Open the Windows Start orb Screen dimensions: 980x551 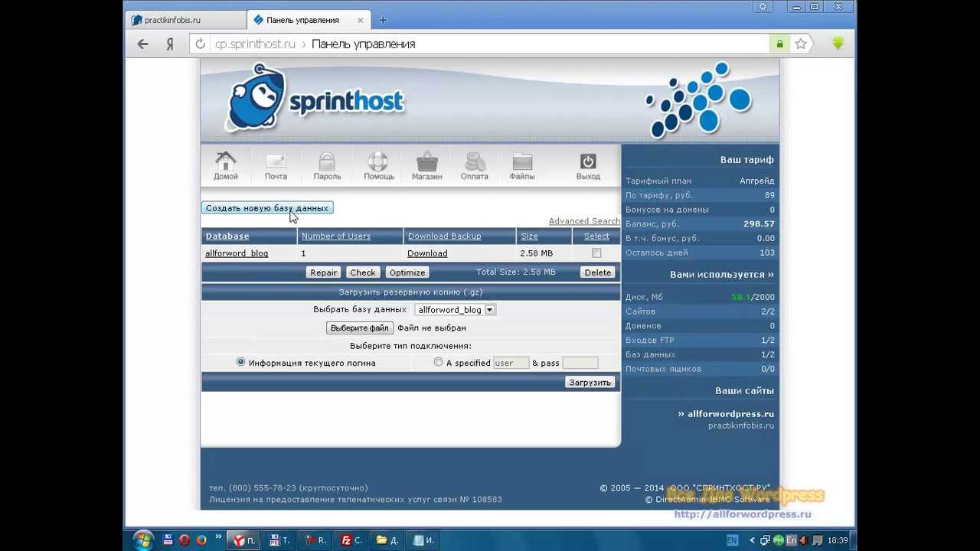(143, 540)
